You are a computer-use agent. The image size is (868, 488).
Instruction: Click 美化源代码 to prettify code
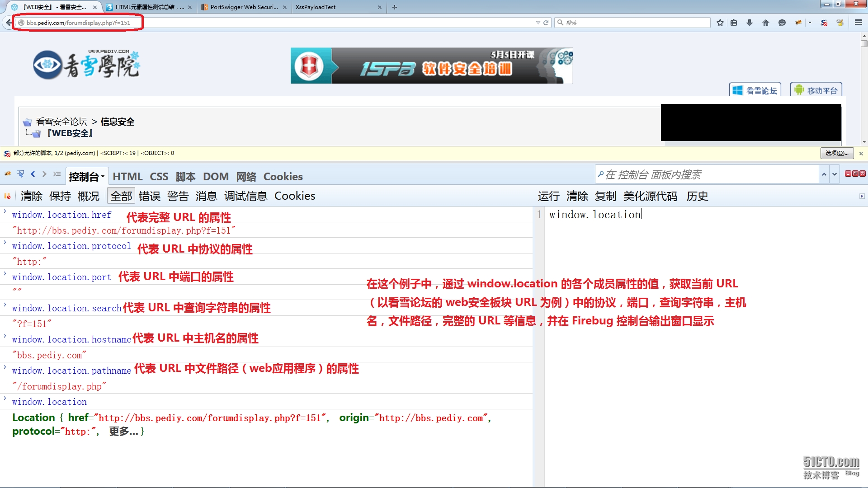click(x=650, y=196)
